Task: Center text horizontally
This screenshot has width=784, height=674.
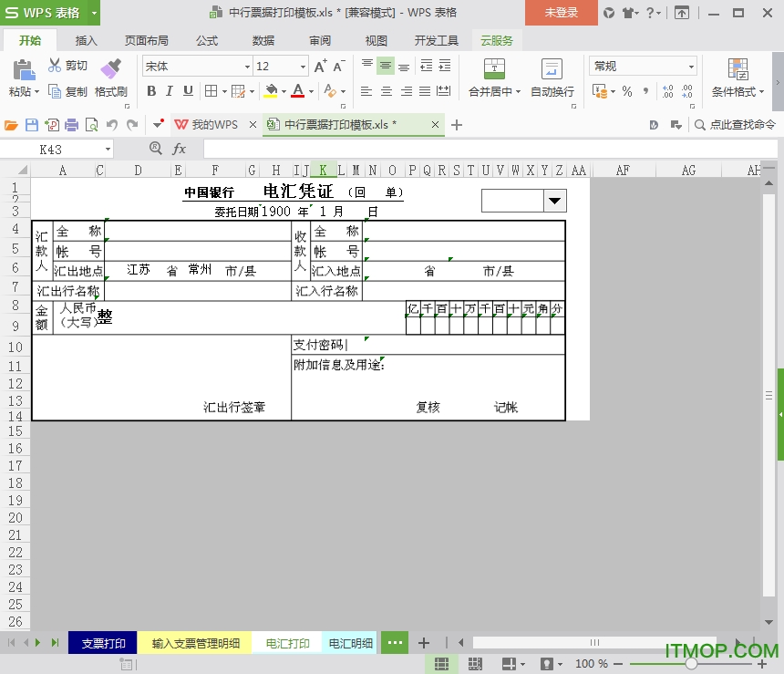Action: 386,91
